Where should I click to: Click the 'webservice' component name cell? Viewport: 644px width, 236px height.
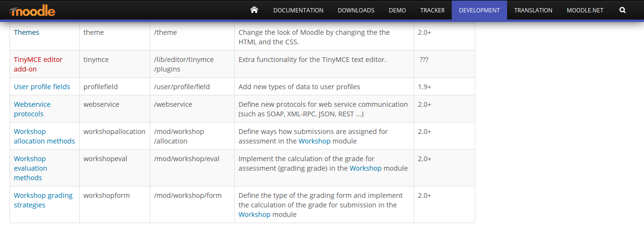(x=114, y=109)
